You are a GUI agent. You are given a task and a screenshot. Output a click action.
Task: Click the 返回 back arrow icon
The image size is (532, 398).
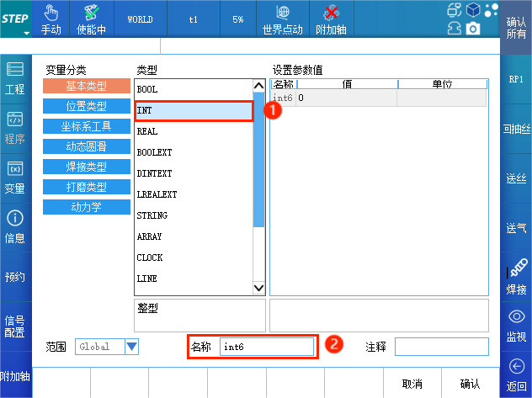coord(517,366)
